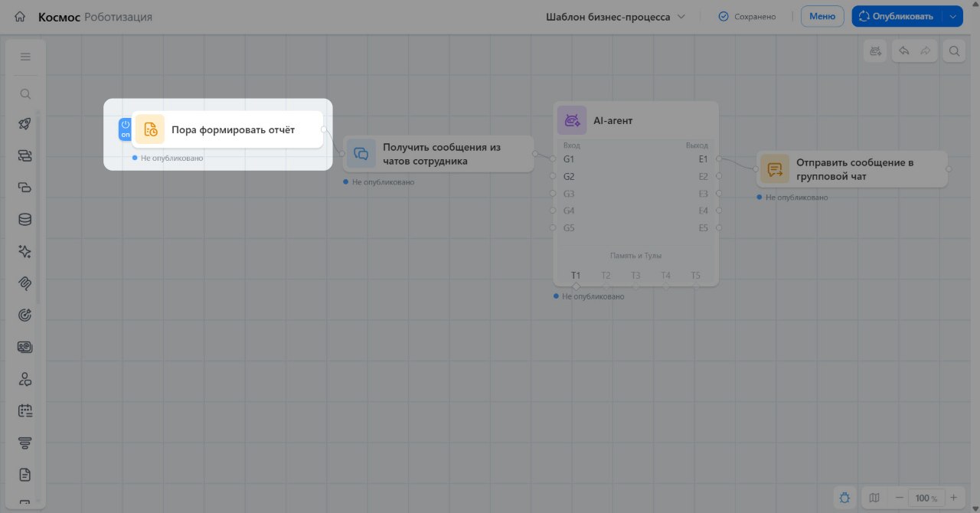Click the 100 % zoom level field
Viewport: 980px width, 513px height.
coord(926,498)
